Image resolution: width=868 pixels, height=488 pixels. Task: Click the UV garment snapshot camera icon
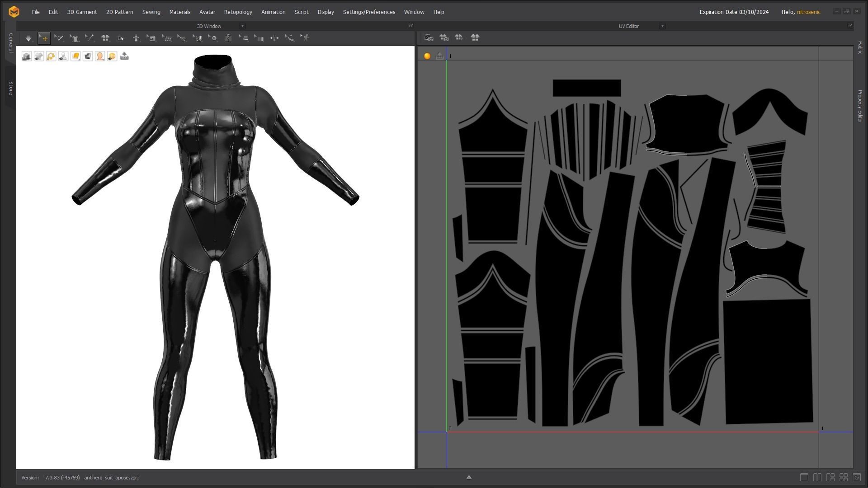point(444,38)
